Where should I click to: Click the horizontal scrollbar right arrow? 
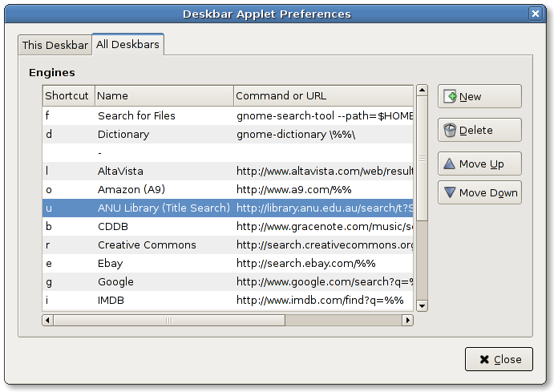coord(407,320)
